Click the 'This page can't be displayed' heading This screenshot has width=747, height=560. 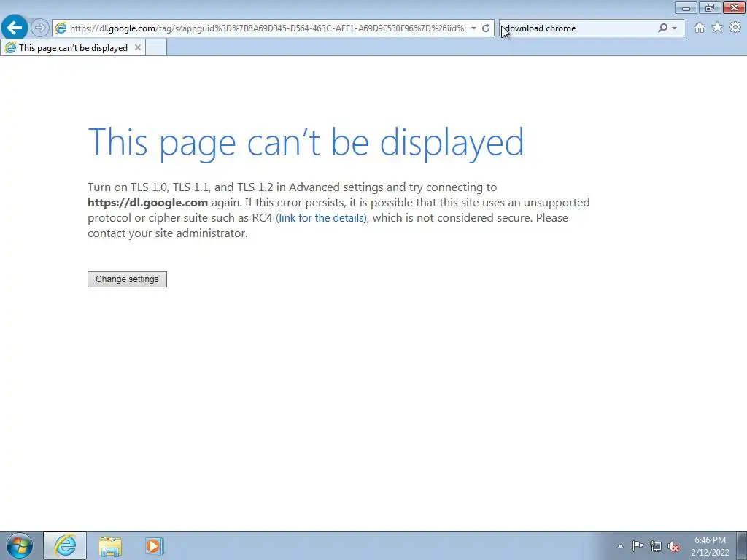(x=306, y=142)
